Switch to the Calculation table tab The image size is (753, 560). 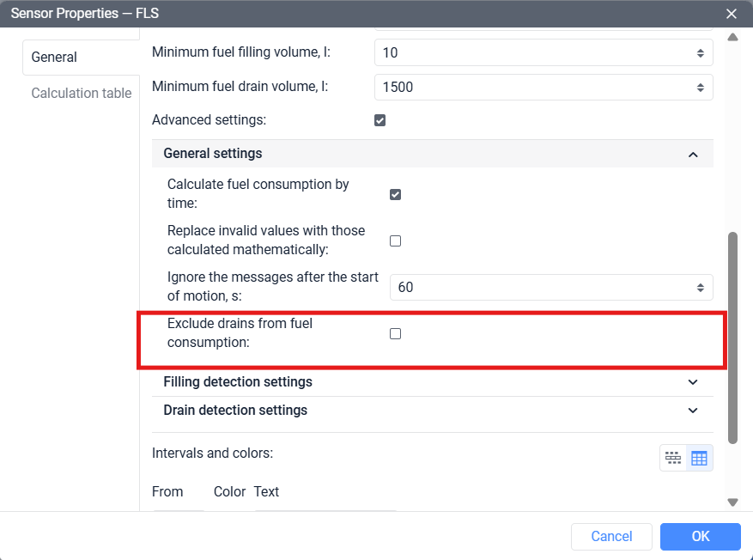[81, 93]
